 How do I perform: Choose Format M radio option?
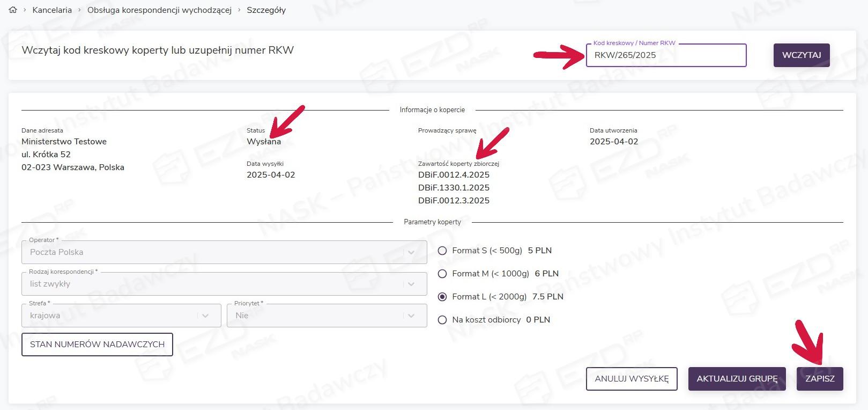[442, 274]
